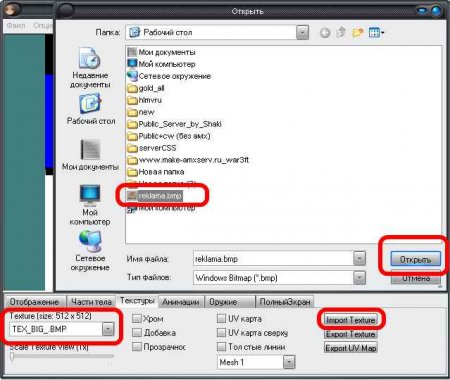The height and width of the screenshot is (380, 450).
Task: Open Recent Documents in places bar
Action: point(90,67)
